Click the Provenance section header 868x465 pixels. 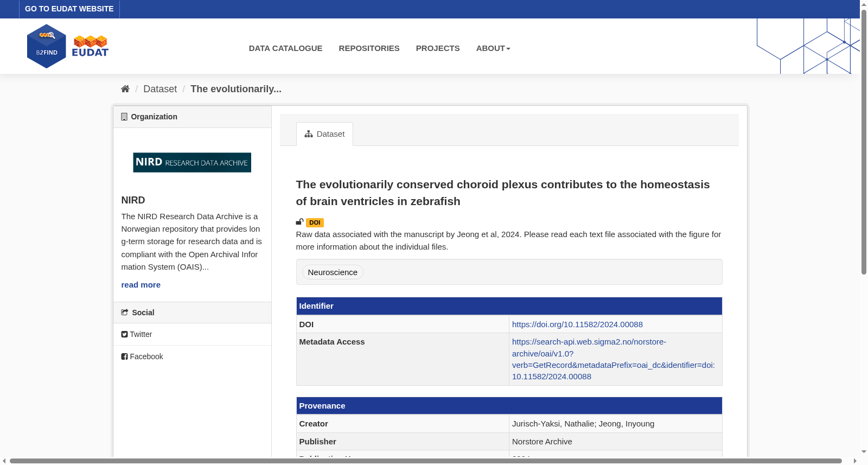point(509,406)
